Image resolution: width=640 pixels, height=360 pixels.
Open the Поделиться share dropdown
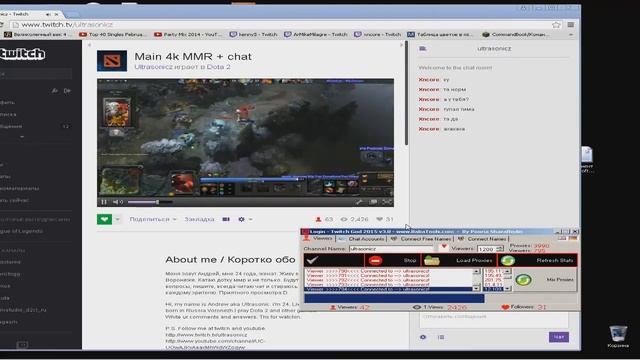pos(153,219)
